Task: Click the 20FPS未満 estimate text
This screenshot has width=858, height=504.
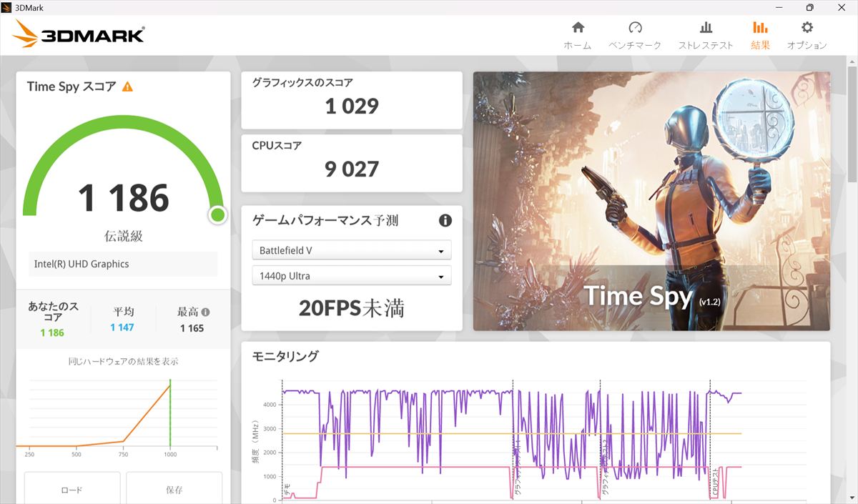Action: 352,308
